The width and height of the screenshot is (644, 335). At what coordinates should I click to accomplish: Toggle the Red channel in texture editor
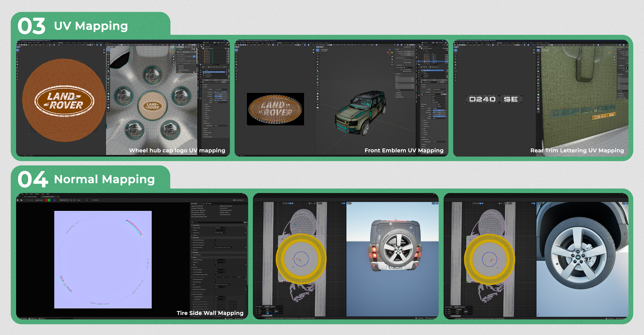coord(46,200)
